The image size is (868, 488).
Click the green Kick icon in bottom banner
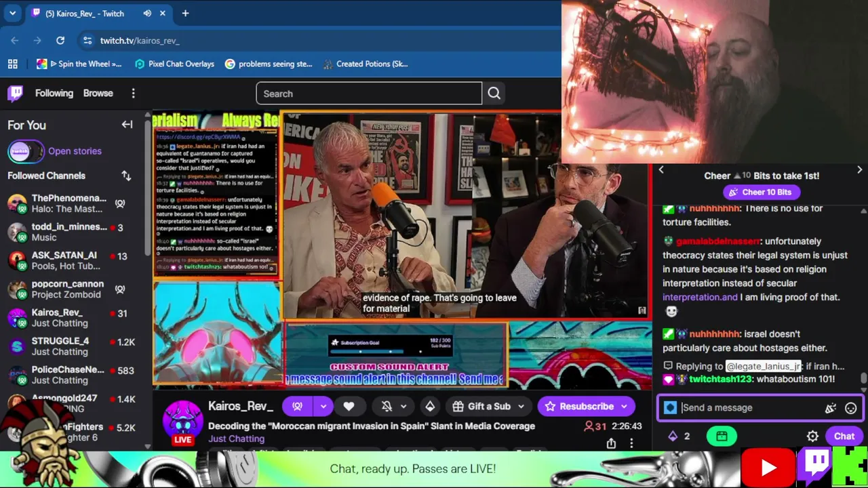pyautogui.click(x=850, y=466)
